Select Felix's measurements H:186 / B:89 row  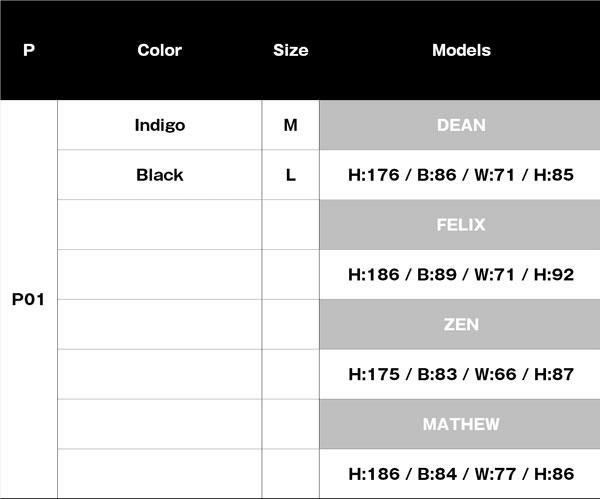pyautogui.click(x=461, y=274)
